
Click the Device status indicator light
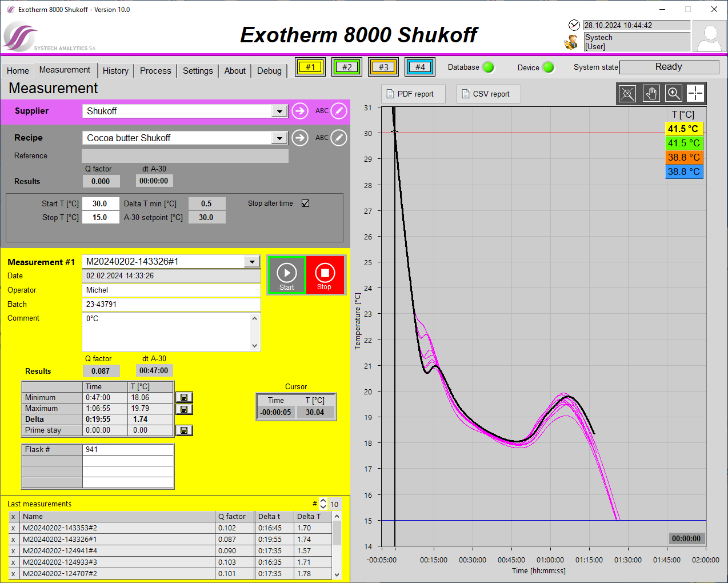pos(549,67)
